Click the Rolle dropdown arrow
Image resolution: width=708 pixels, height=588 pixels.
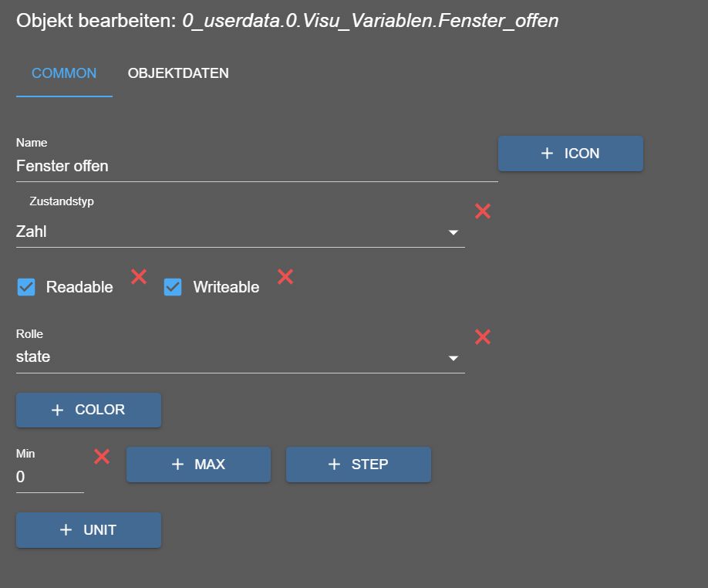coord(453,358)
